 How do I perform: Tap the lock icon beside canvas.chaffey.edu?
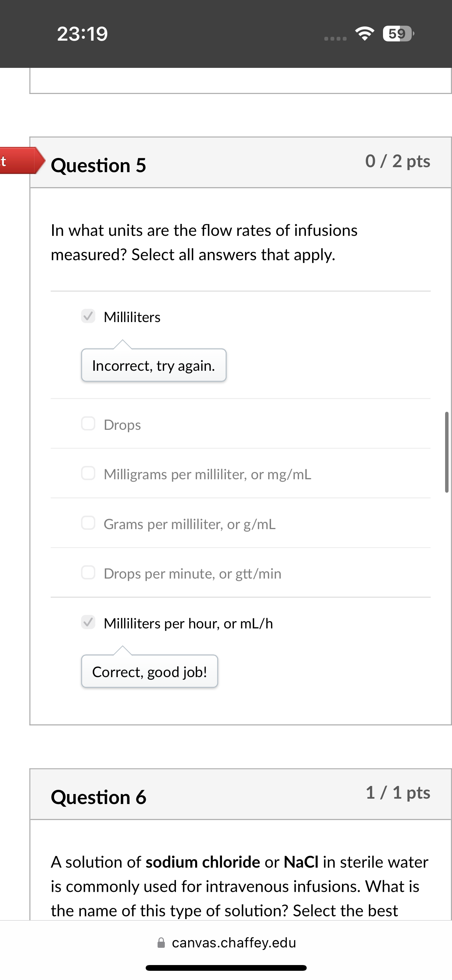(161, 943)
